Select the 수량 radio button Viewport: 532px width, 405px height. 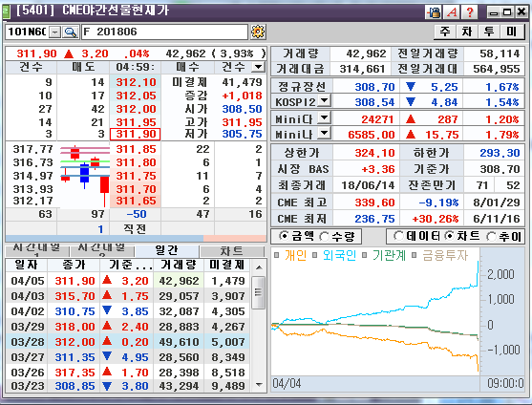(x=325, y=237)
